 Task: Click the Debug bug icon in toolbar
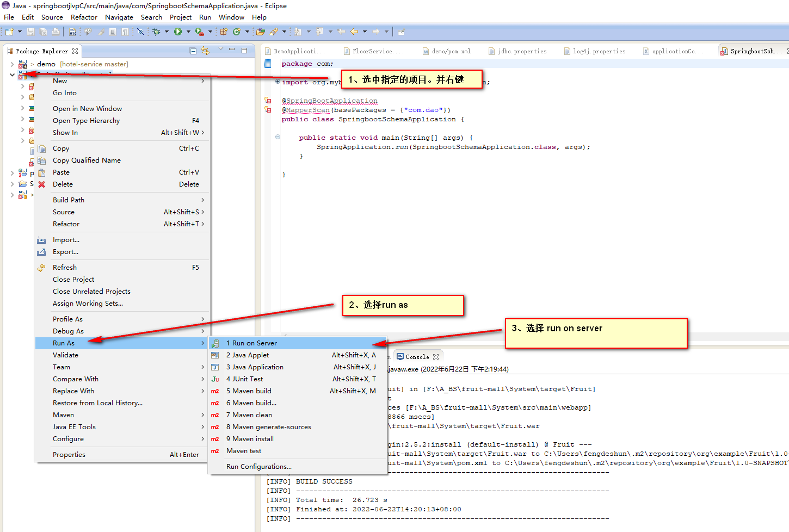(x=156, y=32)
